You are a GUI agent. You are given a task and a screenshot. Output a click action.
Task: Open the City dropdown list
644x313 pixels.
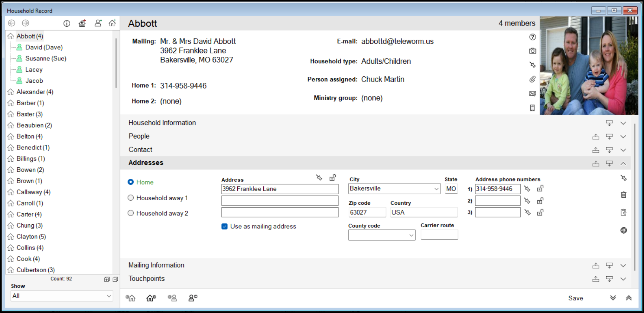[436, 189]
